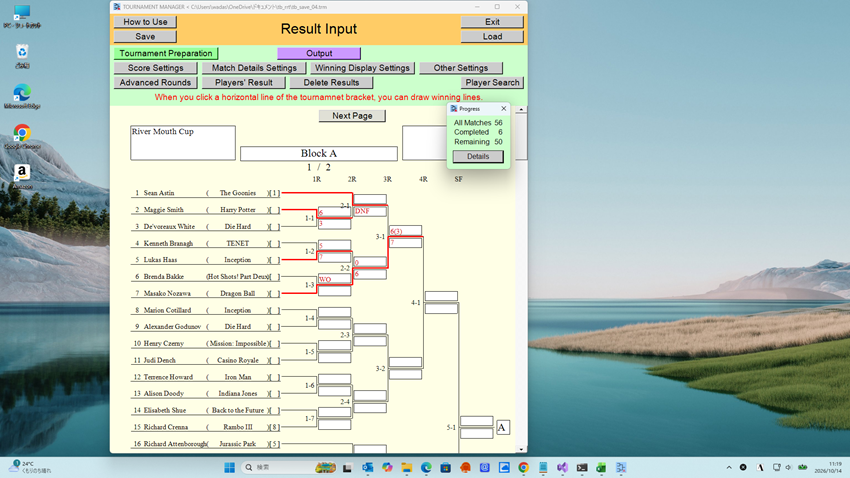
Task: Open Players' Result
Action: [x=244, y=82]
